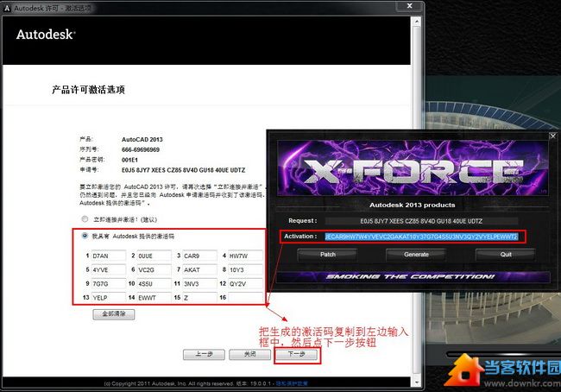Click the 下一步 next button
This screenshot has height=392, width=561.
(x=297, y=354)
